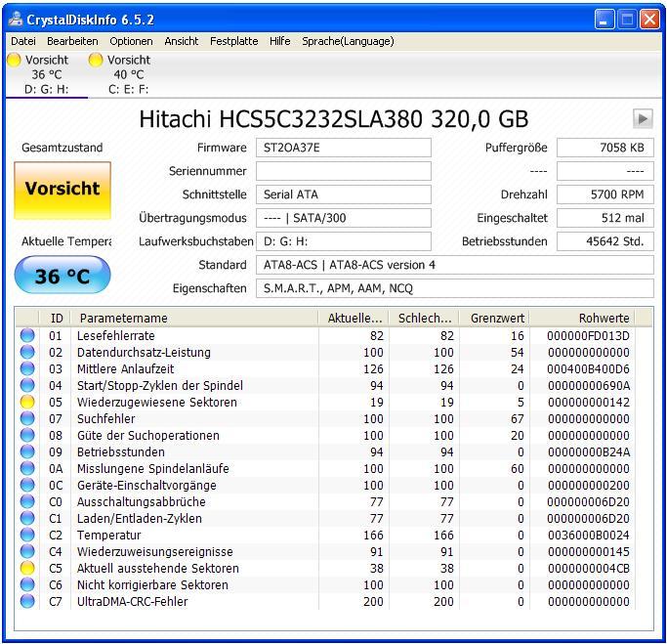Viewport: 667px width, 644px height.
Task: Click the Eigenschaften field S.M.A.R.T., APM, AAM, NCQ
Action: [x=455, y=288]
